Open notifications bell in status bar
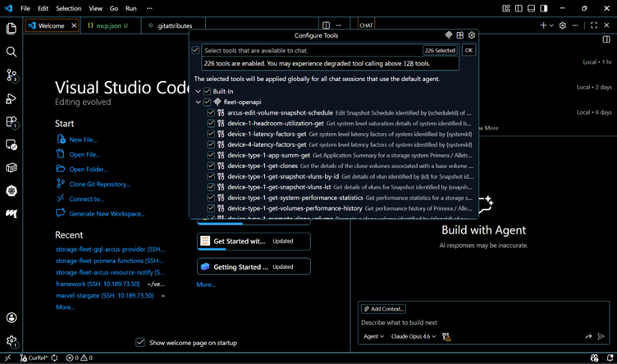 click(610, 358)
